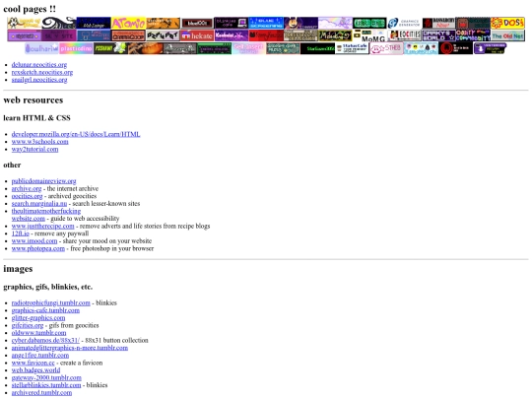
Task: Open way2tutorial.com link
Action: [x=34, y=149]
